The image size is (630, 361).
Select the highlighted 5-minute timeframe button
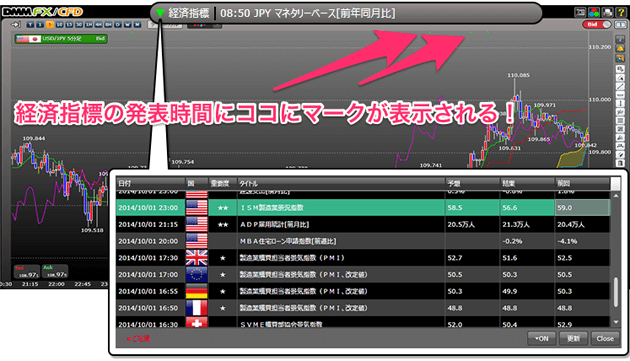click(x=50, y=25)
